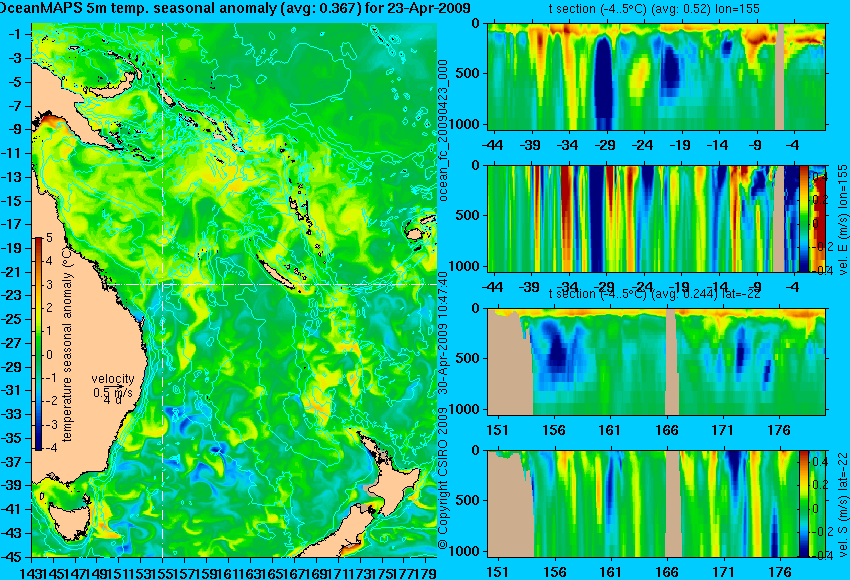Click '-29' tick under lon=155 temperature section
The height and width of the screenshot is (580, 850).
[x=605, y=145]
